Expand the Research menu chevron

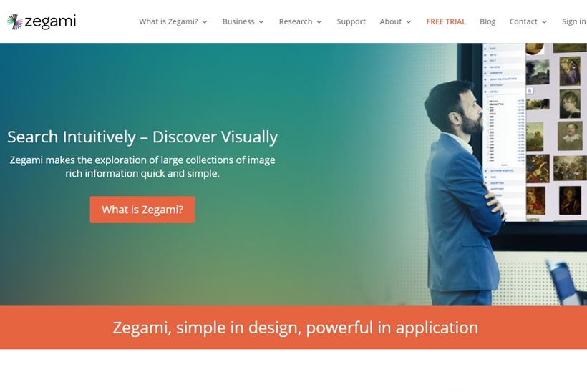coord(319,22)
